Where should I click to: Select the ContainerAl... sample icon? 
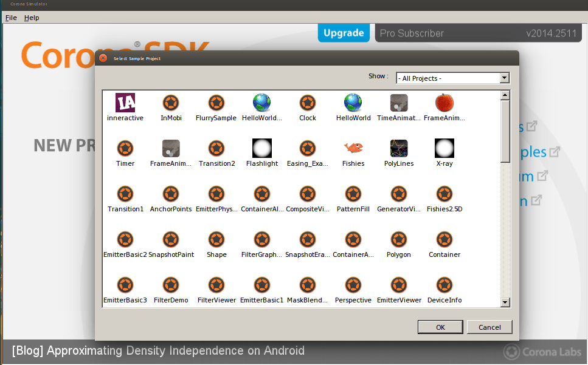coord(262,194)
